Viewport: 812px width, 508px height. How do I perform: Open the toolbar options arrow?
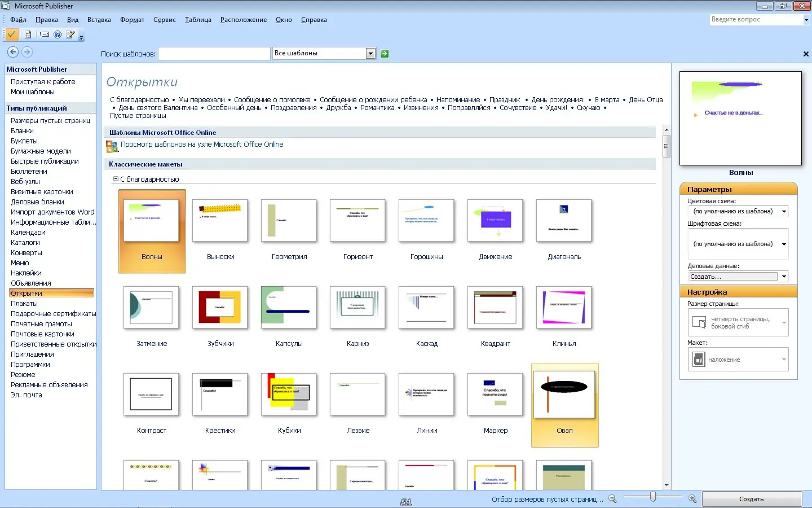[81, 38]
